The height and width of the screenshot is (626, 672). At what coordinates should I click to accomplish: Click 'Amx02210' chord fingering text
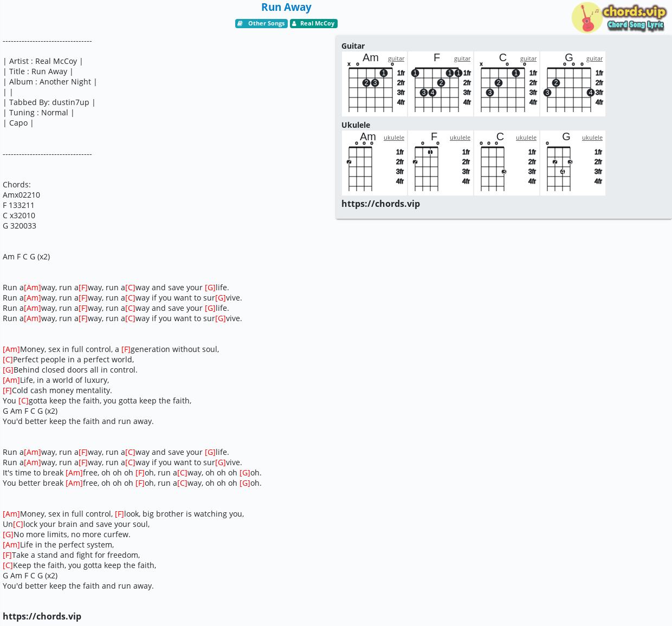[x=21, y=195]
